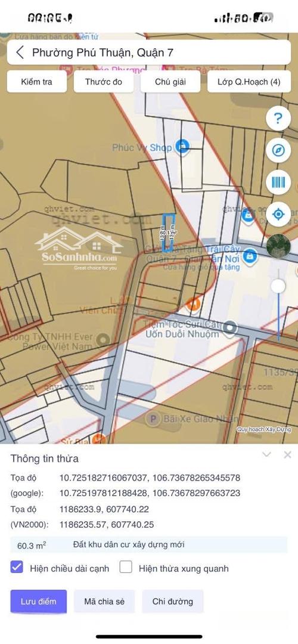Show the Chú giải legend
Image resolution: width=298 pixels, height=644 pixels.
(170, 82)
